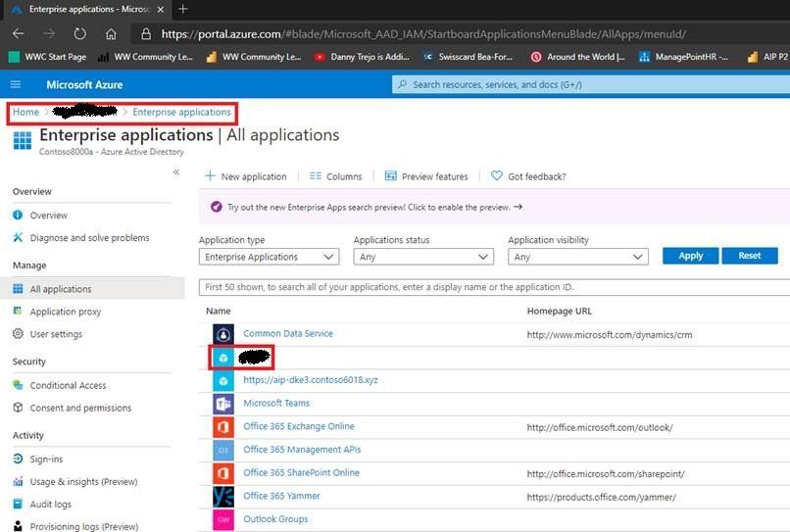Select Application proxy menu item
The height and width of the screenshot is (532, 790).
66,312
